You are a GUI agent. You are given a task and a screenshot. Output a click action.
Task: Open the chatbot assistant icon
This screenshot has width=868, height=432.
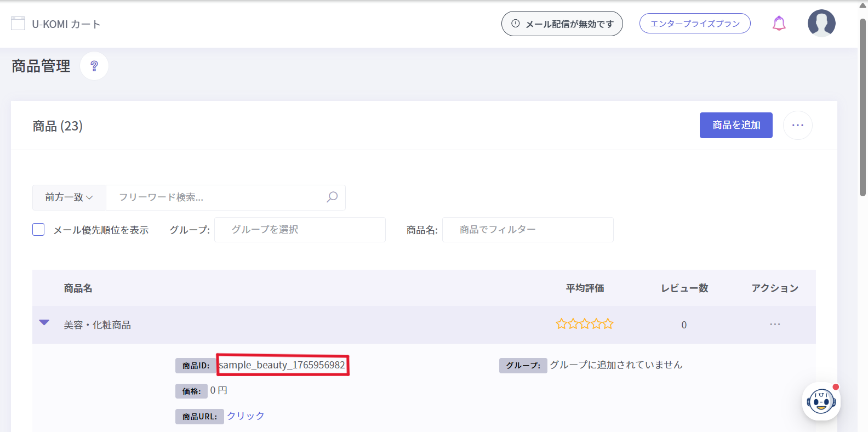820,401
